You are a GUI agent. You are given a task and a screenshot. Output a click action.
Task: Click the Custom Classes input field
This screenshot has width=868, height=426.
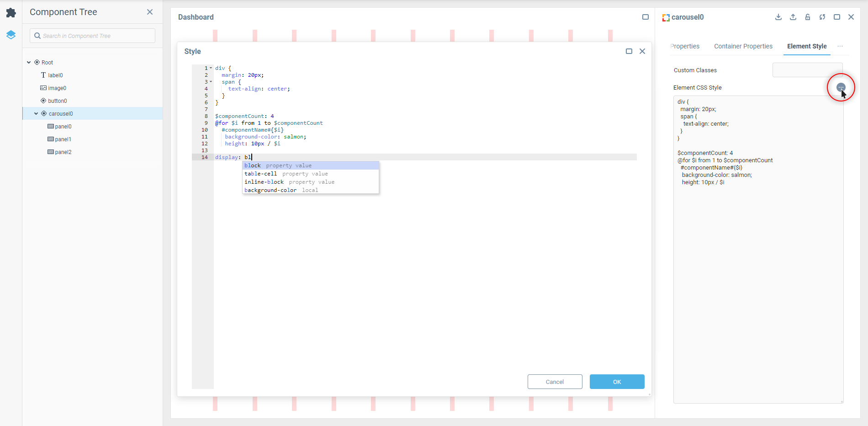tap(807, 70)
